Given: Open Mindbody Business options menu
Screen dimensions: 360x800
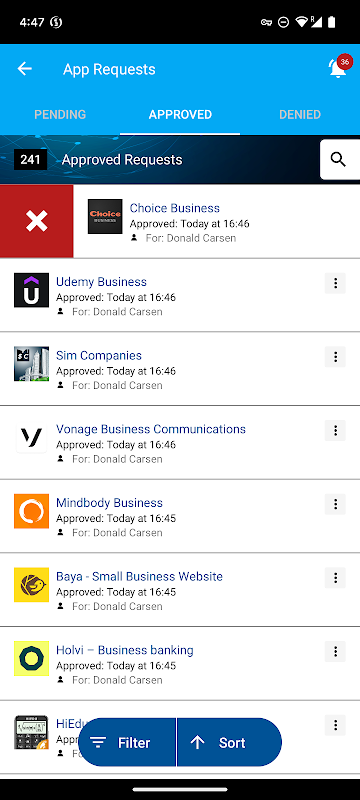Looking at the screenshot, I should [x=335, y=504].
